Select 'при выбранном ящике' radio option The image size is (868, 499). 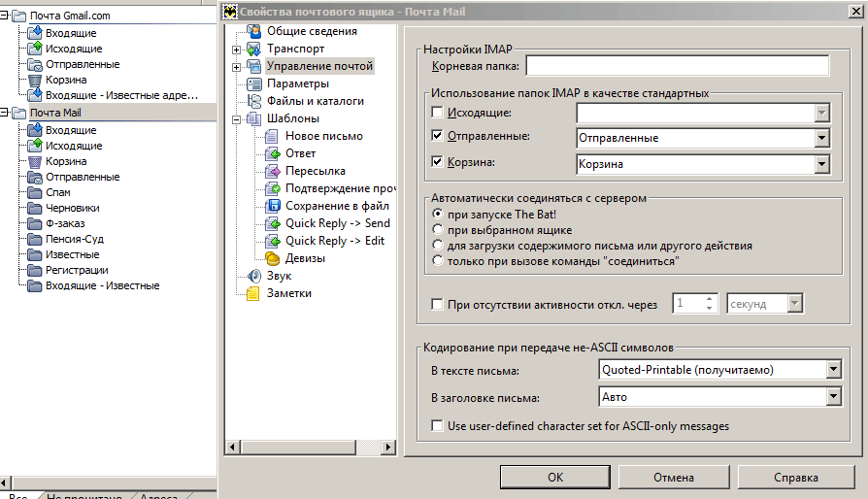[438, 230]
